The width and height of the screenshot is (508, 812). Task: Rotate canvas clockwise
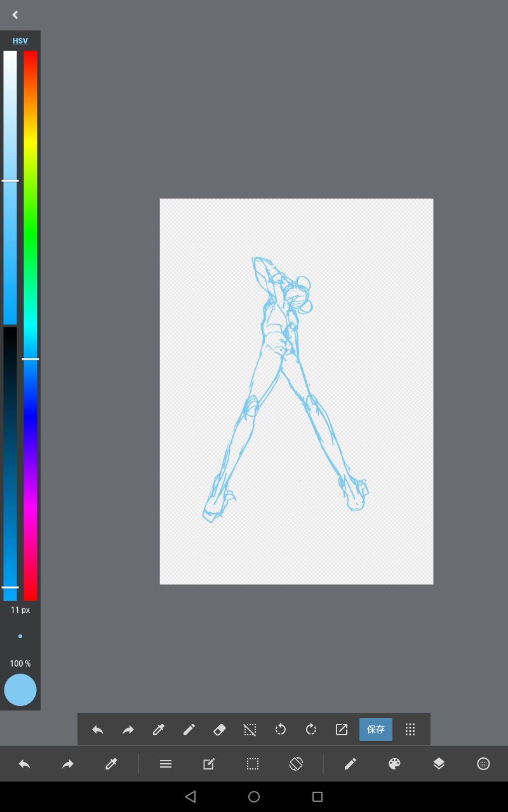click(311, 730)
